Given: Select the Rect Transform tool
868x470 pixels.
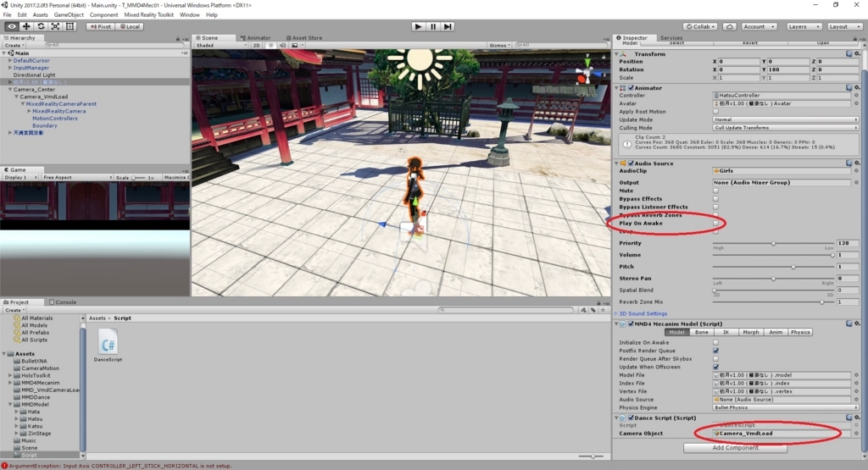Looking at the screenshot, I should tap(70, 26).
